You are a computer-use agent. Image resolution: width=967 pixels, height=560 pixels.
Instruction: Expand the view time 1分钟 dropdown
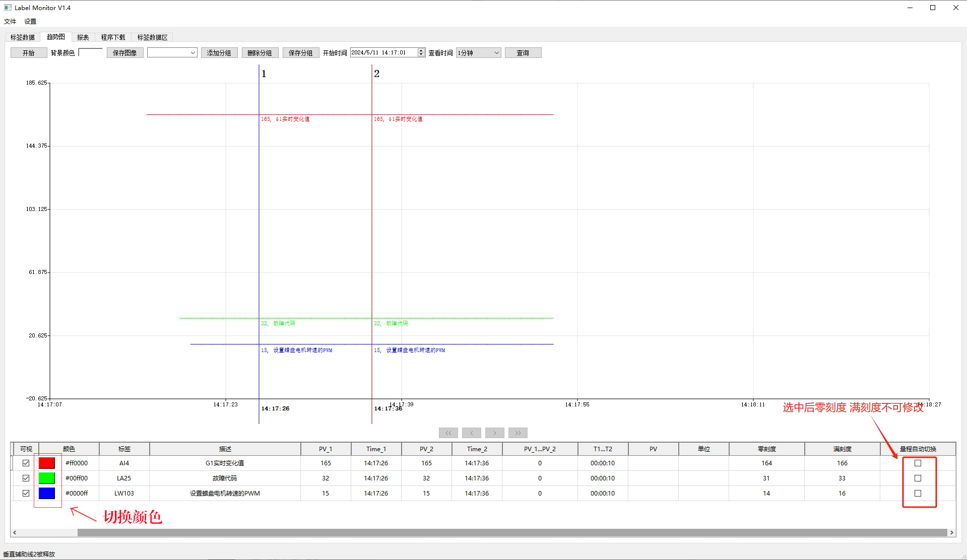click(x=478, y=53)
